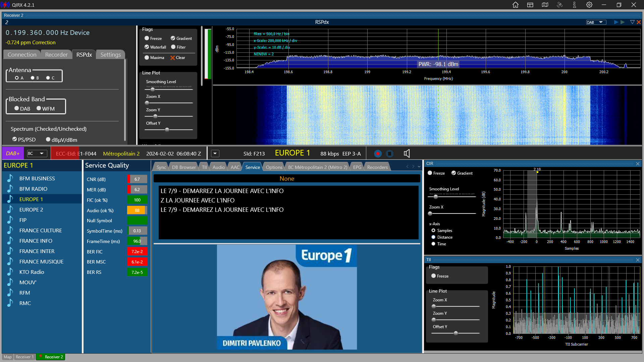Click the Home icon in title bar

click(x=516, y=5)
